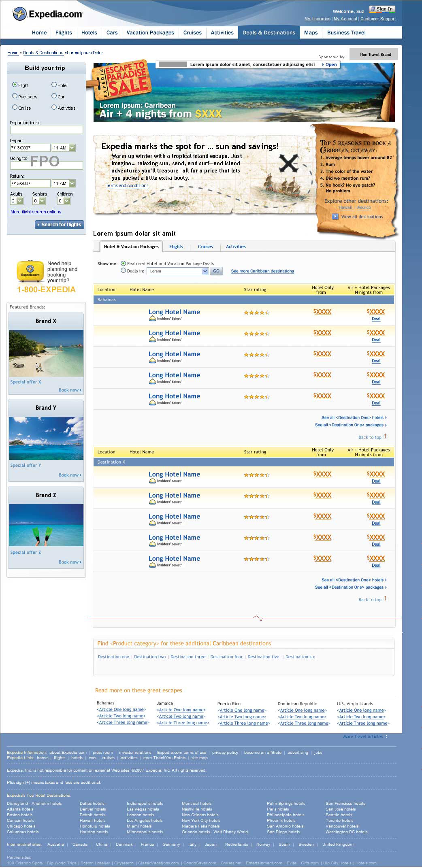
Task: Select Featured Hotel and Vacation Package Deals option
Action: pos(124,263)
